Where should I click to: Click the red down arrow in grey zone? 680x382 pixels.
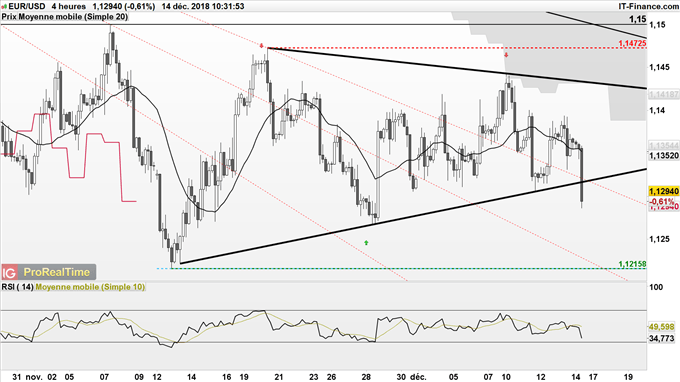coord(506,55)
